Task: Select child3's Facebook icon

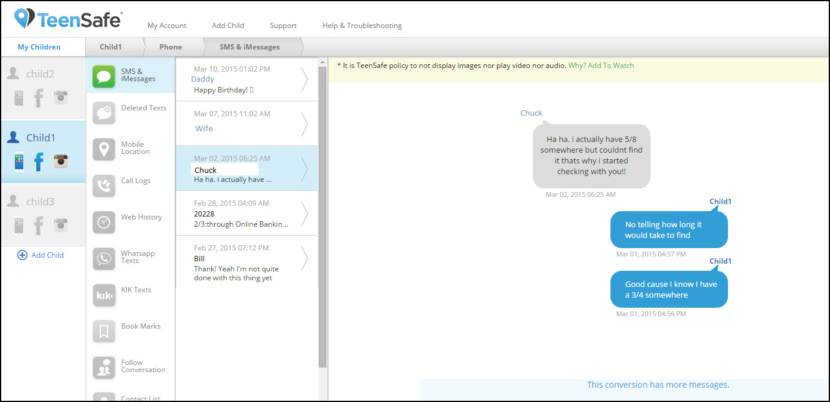Action: 39,226
